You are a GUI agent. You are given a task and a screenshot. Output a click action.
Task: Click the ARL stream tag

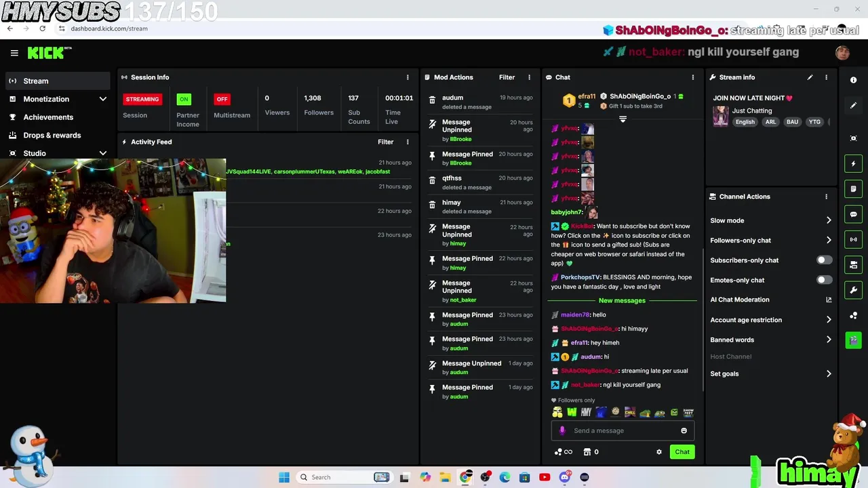(x=770, y=122)
